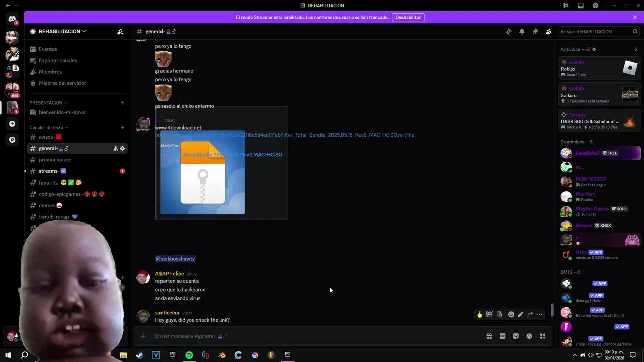
Task: Collapse the Canales de texto category
Action: click(49, 127)
